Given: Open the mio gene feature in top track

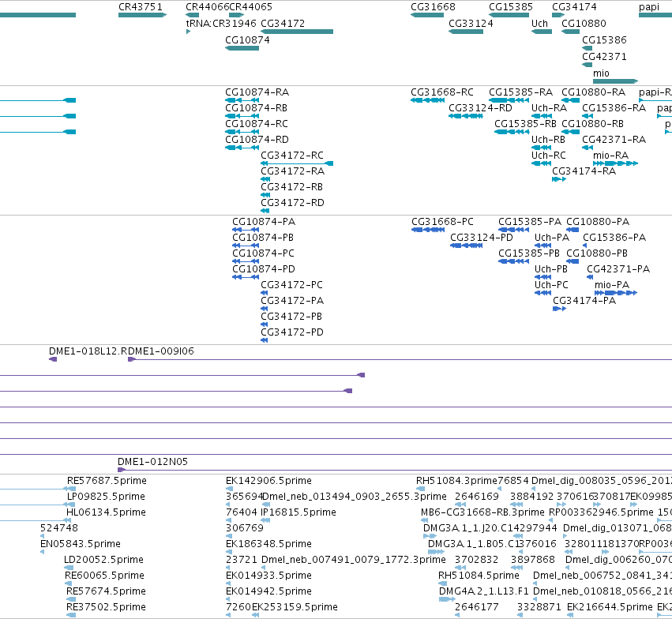Looking at the screenshot, I should tap(615, 81).
